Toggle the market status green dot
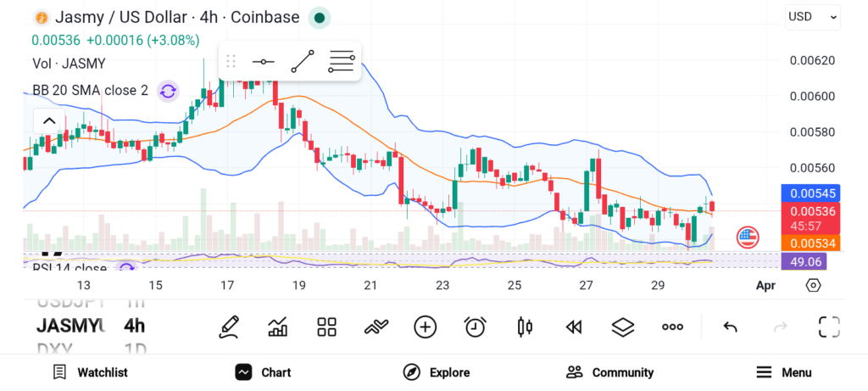This screenshot has height=391, width=868. [319, 17]
